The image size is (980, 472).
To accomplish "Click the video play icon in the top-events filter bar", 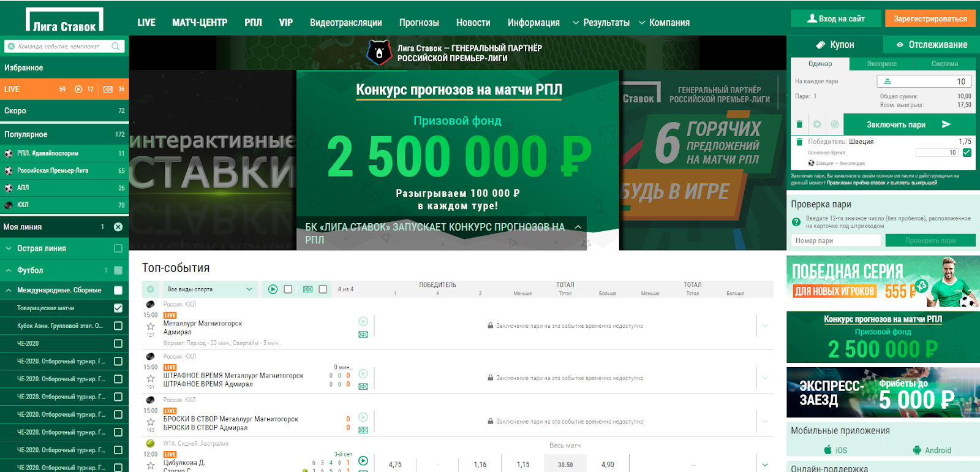I will 273,289.
